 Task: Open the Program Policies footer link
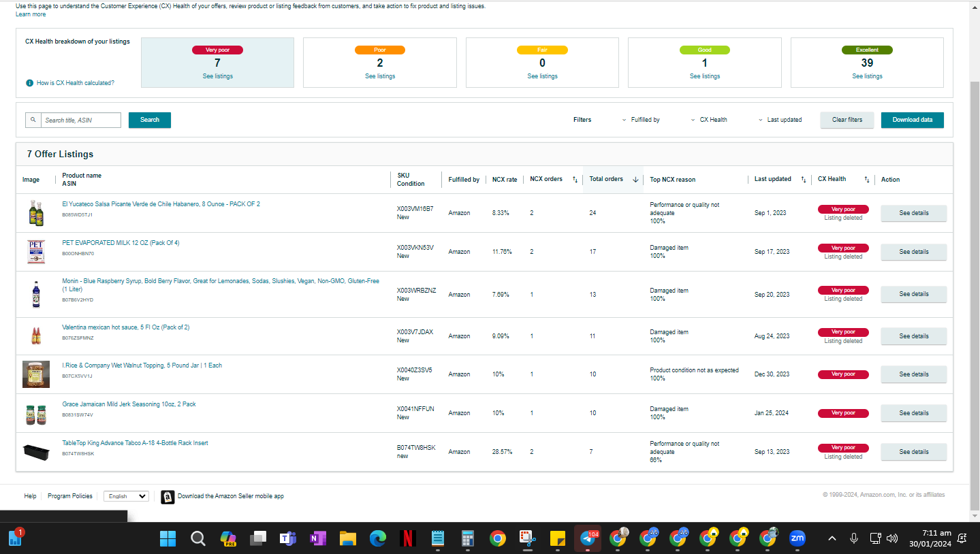tap(70, 496)
